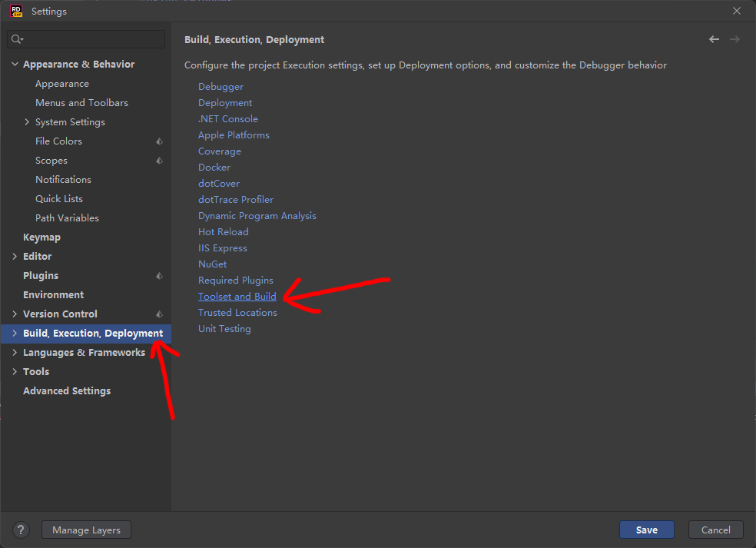The width and height of the screenshot is (756, 548).
Task: Open Toolset and Build link
Action: (x=237, y=297)
